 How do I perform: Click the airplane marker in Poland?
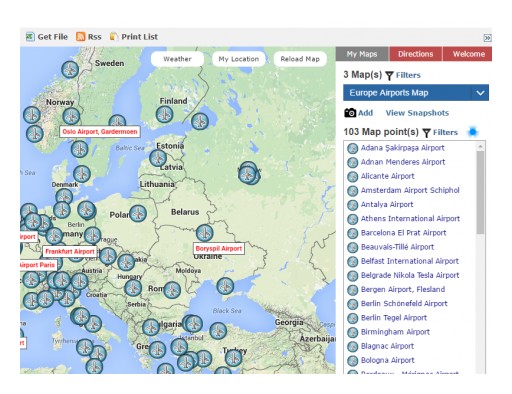[138, 213]
